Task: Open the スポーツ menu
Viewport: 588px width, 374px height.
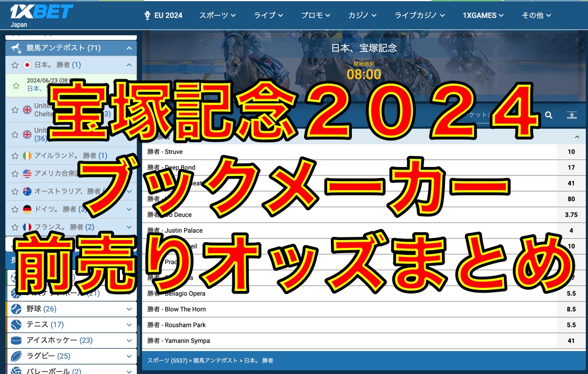Action: [218, 15]
